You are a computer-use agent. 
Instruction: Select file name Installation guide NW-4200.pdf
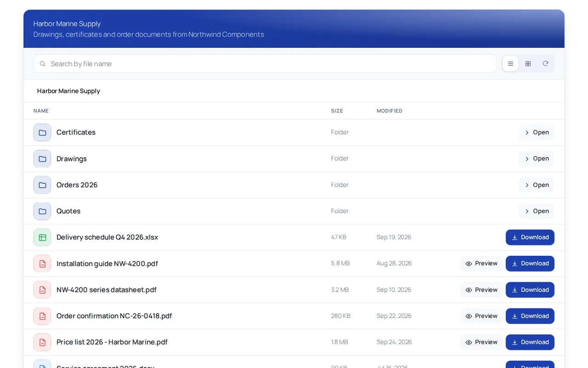tap(107, 264)
